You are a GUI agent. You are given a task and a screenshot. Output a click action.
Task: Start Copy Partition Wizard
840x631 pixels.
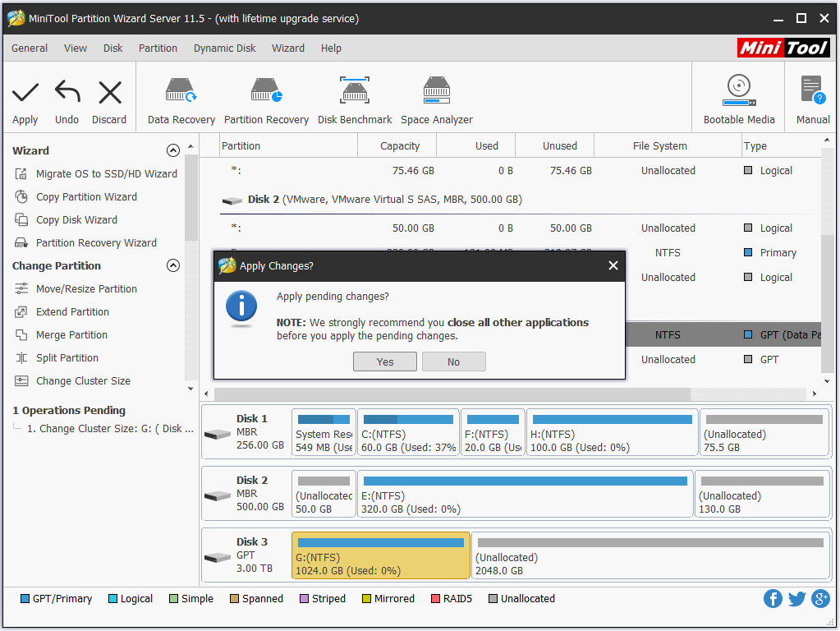point(76,196)
